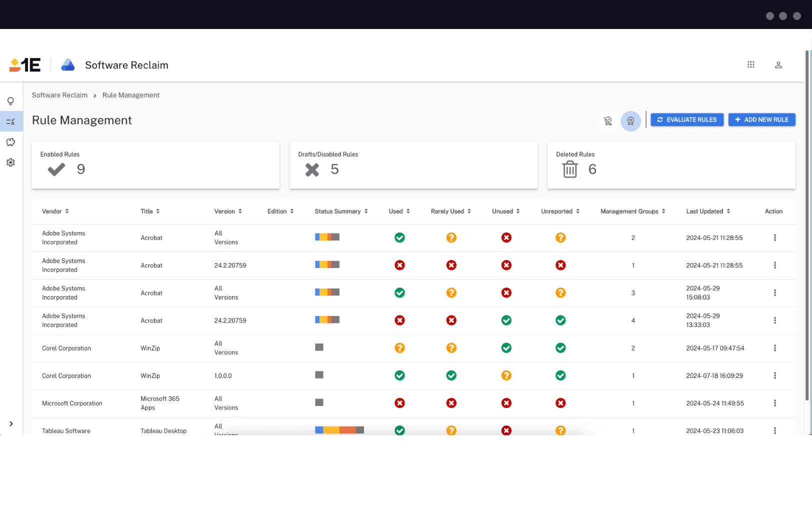Go to Software Reclaim breadcrumb
The image size is (812, 516).
59,95
